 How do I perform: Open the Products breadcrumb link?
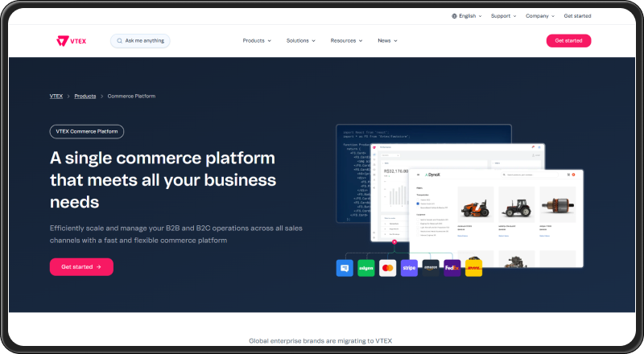coord(85,96)
